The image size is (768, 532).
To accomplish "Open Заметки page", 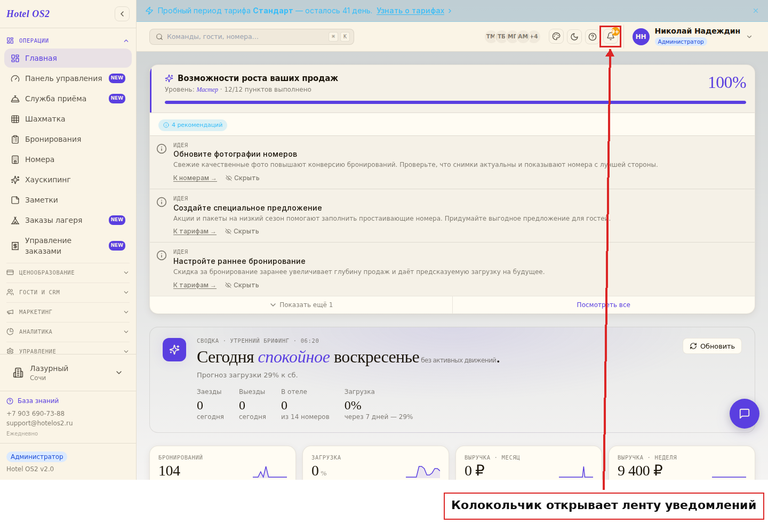I will (x=68, y=200).
